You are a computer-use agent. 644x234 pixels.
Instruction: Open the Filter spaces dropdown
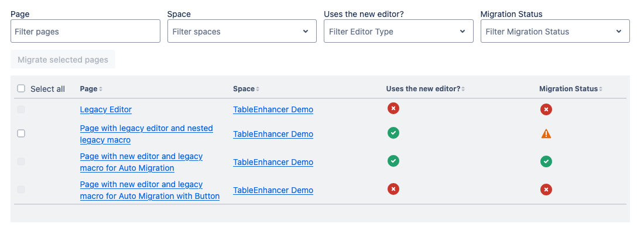pos(242,32)
